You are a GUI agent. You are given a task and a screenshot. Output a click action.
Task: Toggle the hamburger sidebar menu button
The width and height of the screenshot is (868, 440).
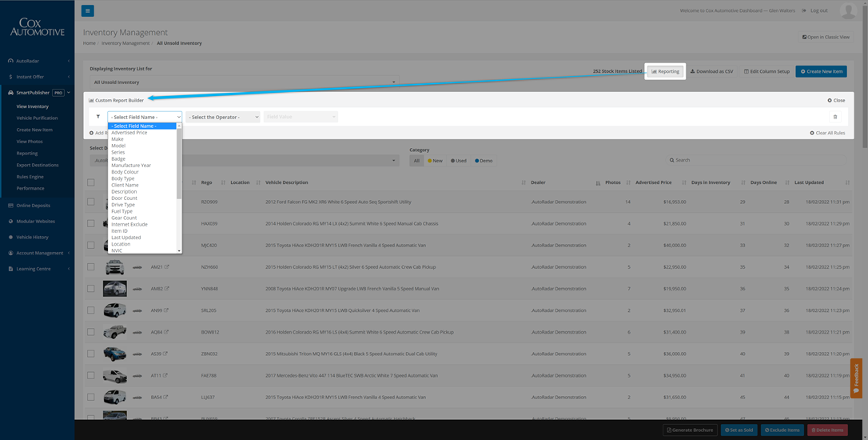click(x=87, y=10)
